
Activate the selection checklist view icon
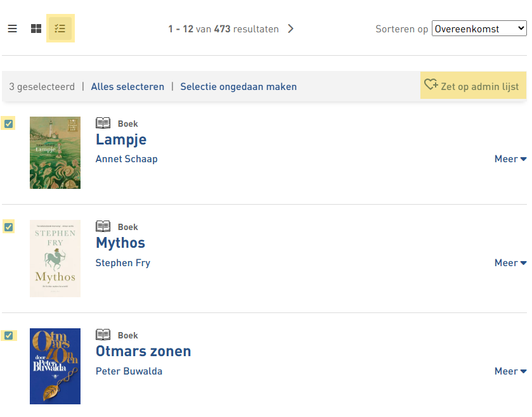pos(61,29)
